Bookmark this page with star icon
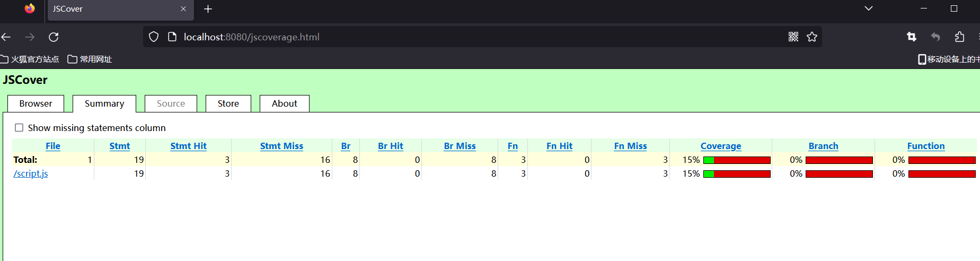 point(812,37)
